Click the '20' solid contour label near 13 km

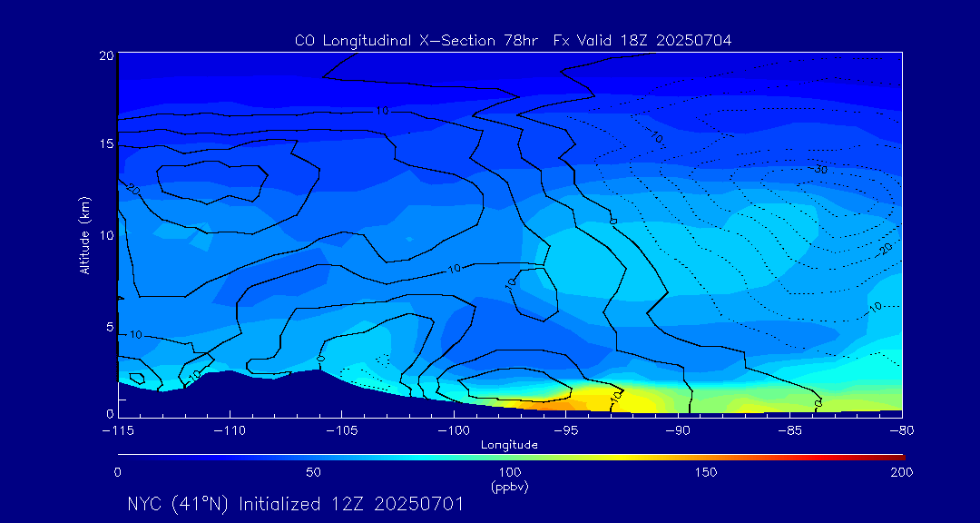click(x=132, y=188)
